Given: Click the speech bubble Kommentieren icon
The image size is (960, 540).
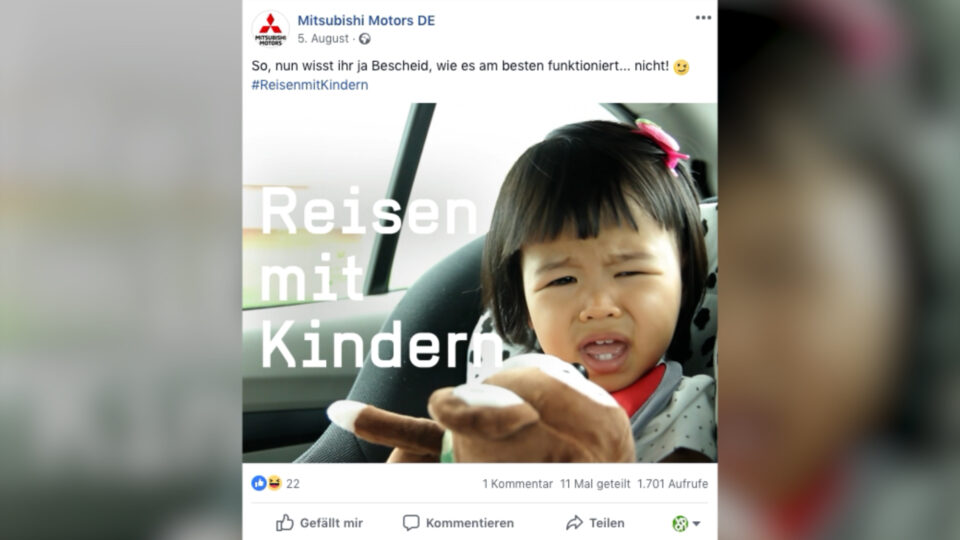Looking at the screenshot, I should coord(411,523).
